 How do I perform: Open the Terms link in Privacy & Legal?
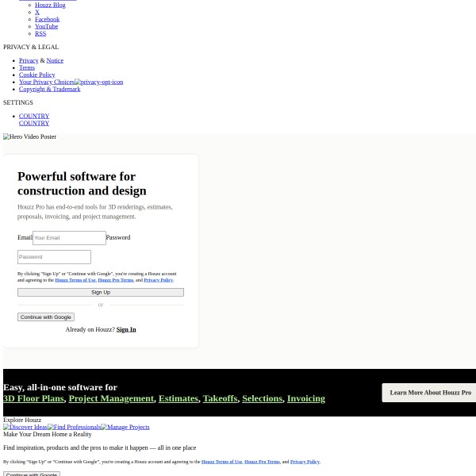click(27, 67)
